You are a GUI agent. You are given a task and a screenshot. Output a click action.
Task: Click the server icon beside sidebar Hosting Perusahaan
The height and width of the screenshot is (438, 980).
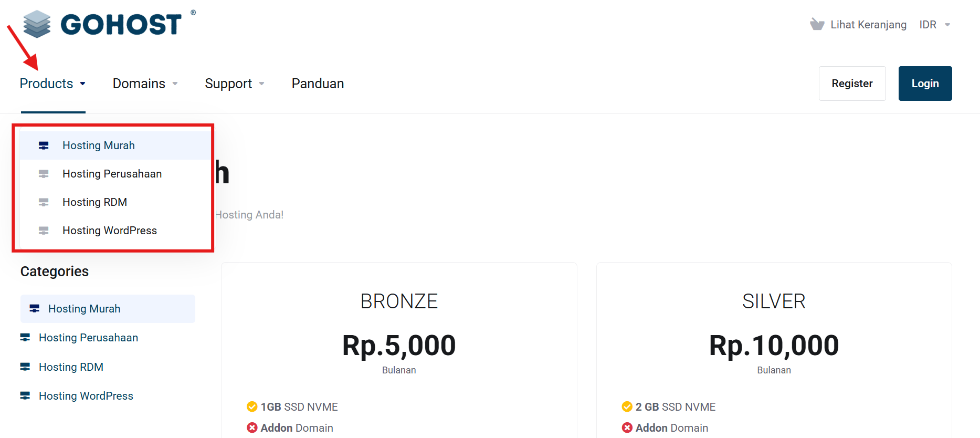[x=25, y=338]
